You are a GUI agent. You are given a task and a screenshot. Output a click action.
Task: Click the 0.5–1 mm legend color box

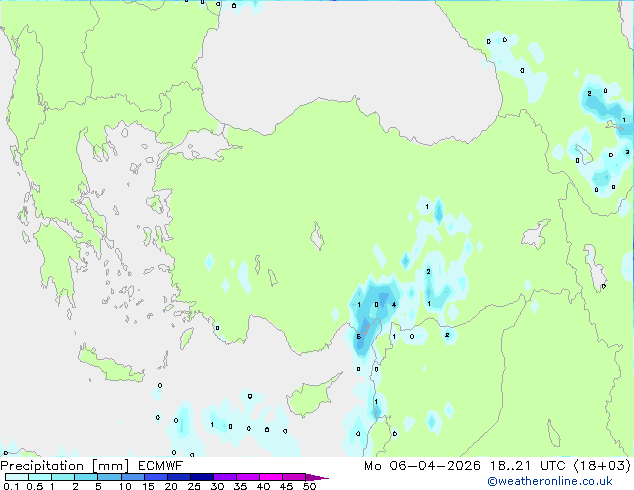(x=40, y=477)
